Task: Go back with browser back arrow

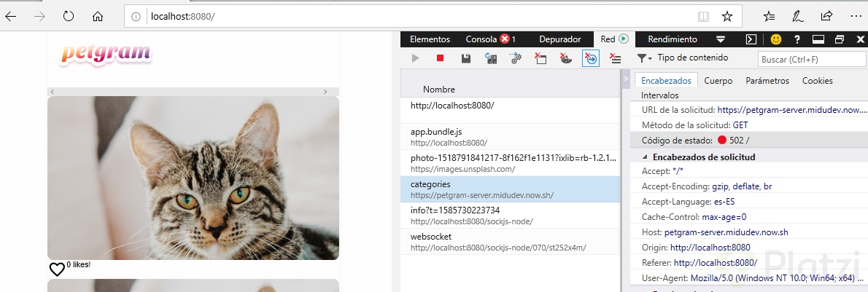Action: point(10,17)
